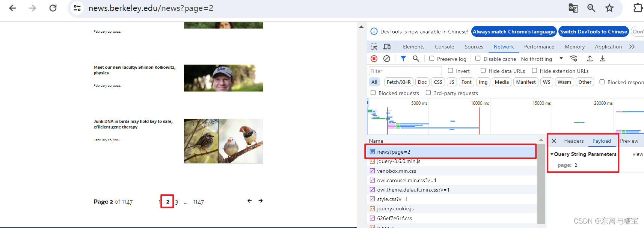644x228 pixels.
Task: Open network search magnifier
Action: (x=416, y=59)
